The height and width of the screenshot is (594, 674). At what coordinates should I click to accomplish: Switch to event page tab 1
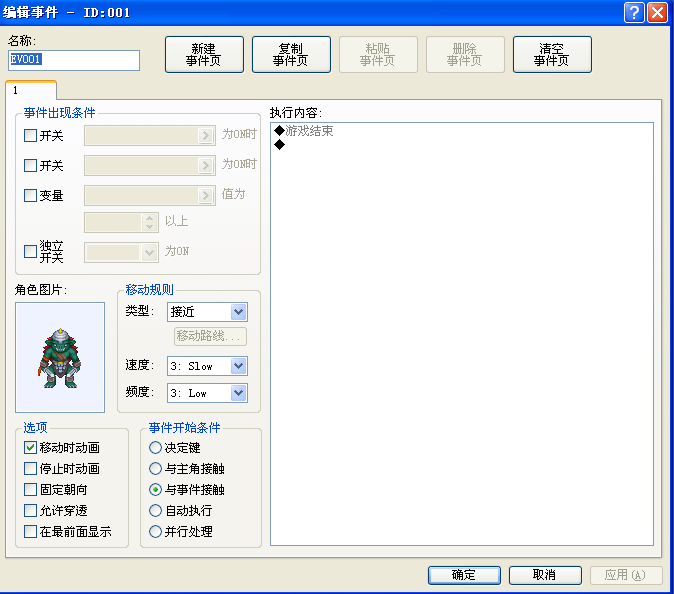pos(31,90)
